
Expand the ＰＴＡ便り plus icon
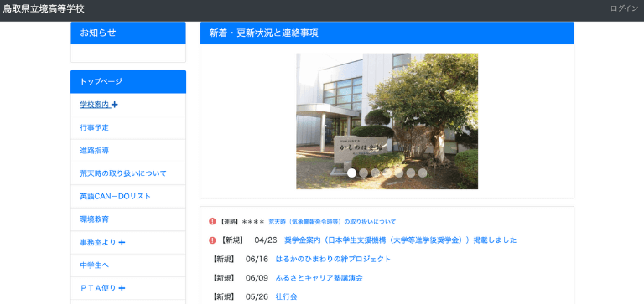[122, 288]
